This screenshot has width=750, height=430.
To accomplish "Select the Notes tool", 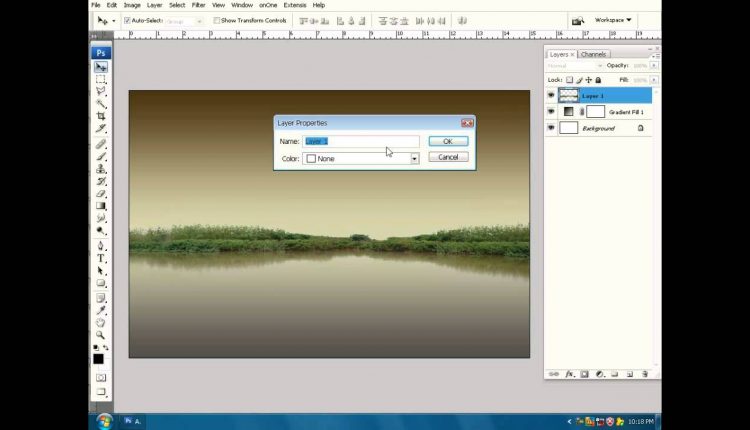I will click(100, 298).
